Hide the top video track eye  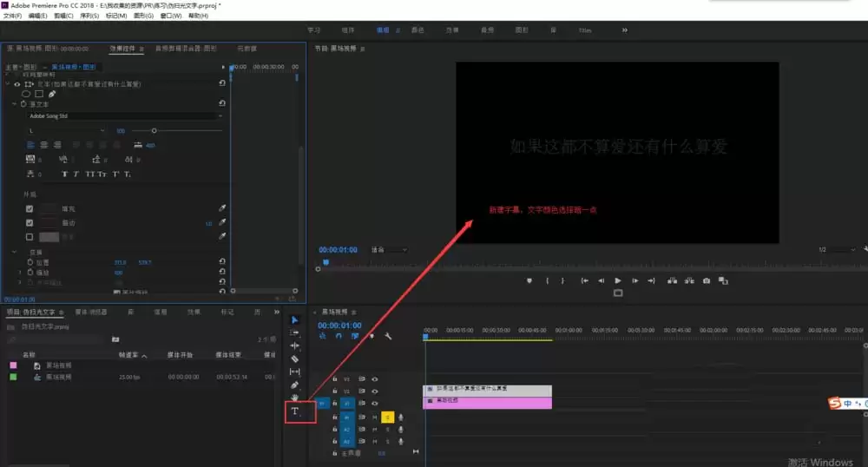click(375, 379)
